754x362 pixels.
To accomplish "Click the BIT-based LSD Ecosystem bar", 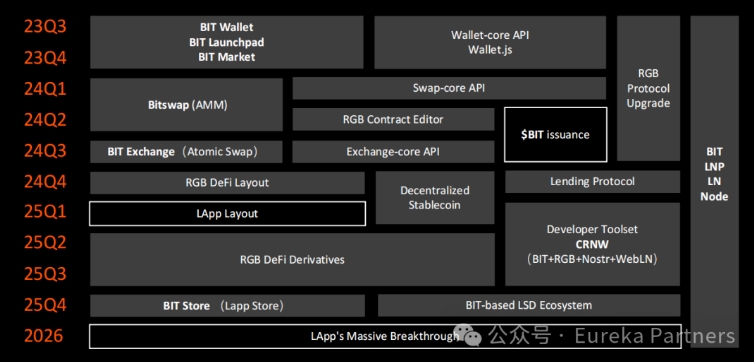I will coord(529,305).
